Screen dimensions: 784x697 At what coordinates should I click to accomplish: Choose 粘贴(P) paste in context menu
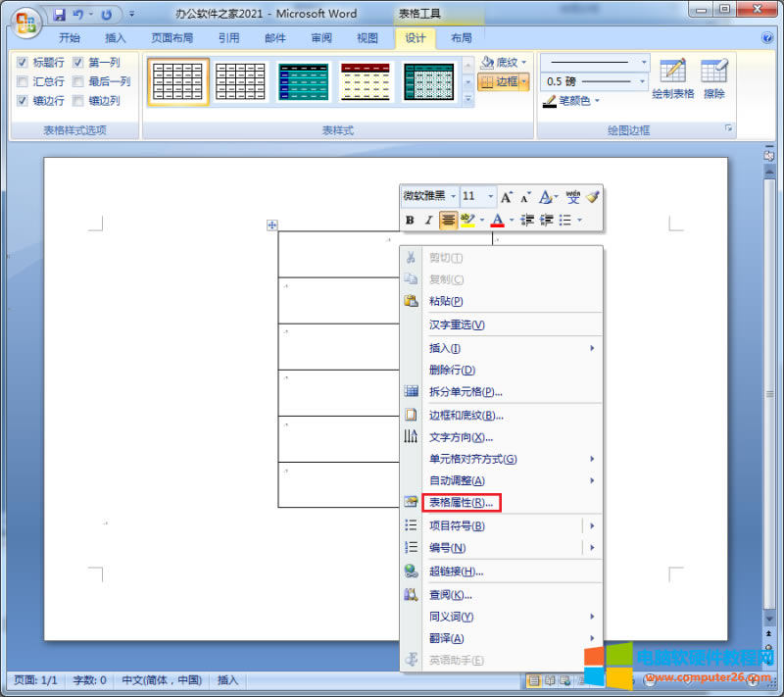(502, 301)
